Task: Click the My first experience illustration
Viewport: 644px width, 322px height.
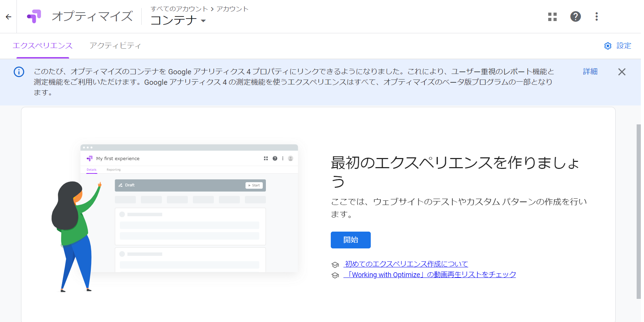Action: tap(175, 217)
